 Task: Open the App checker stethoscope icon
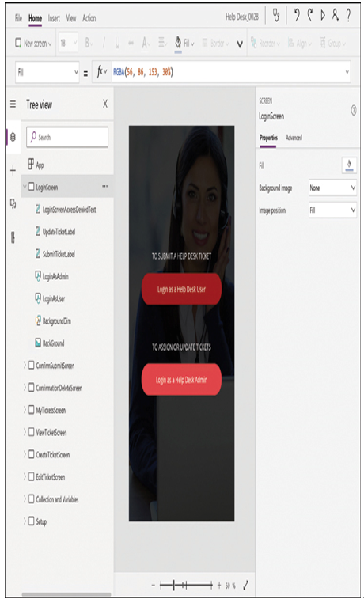pos(275,16)
